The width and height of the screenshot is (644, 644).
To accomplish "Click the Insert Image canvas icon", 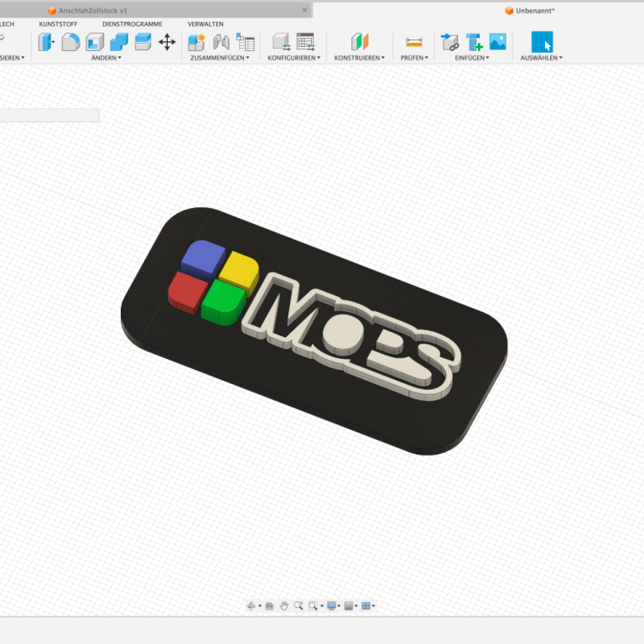I will tap(498, 42).
